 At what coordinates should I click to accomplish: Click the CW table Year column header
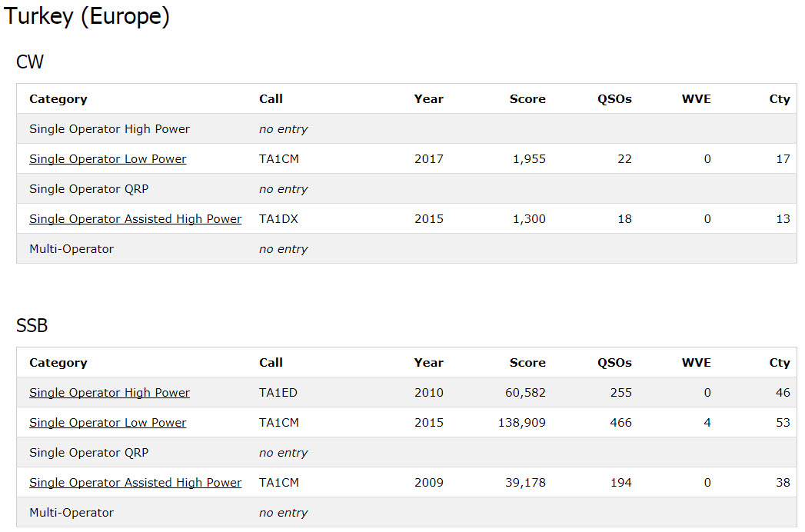[429, 99]
